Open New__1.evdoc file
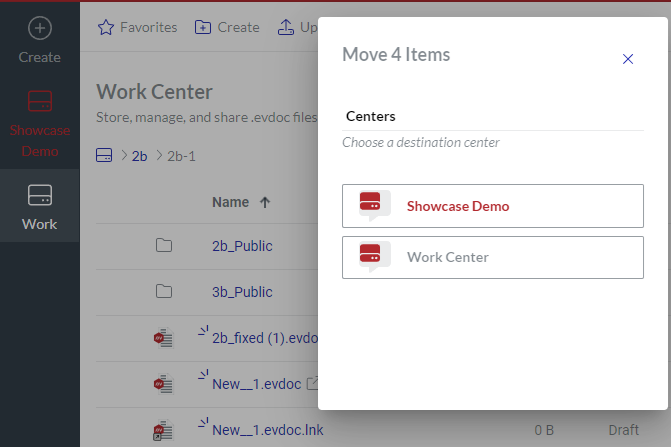The width and height of the screenshot is (671, 447). (x=257, y=384)
